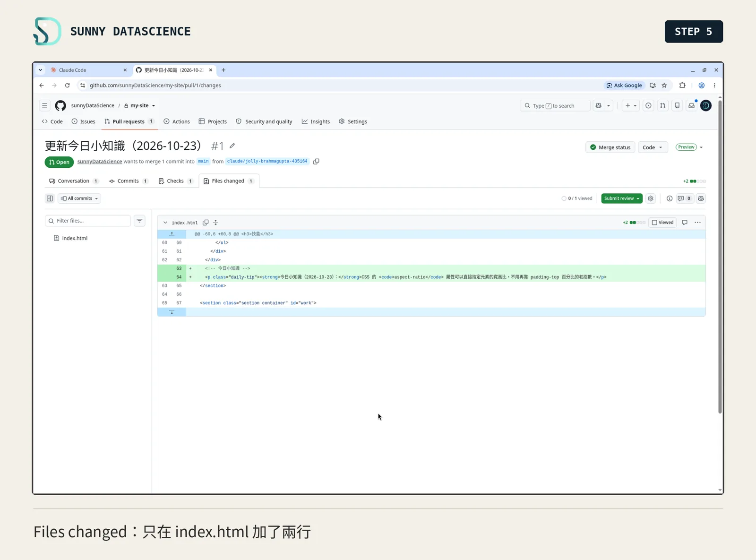756x560 pixels.
Task: Open the notifications inbox icon
Action: pos(691,105)
